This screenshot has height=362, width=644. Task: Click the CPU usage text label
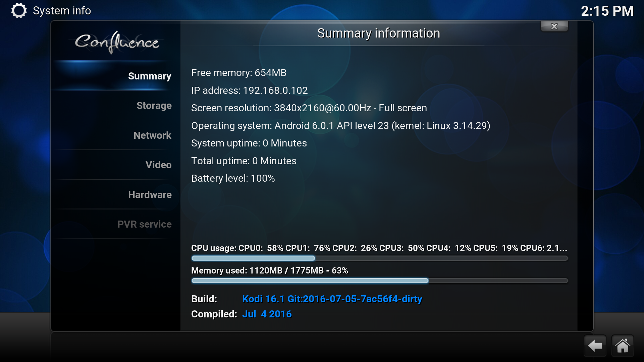tap(379, 248)
